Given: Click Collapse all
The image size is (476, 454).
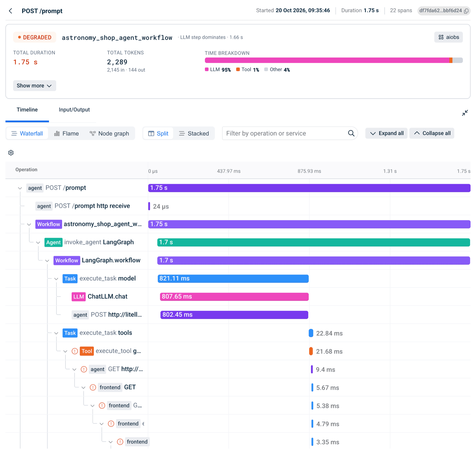Looking at the screenshot, I should coord(432,133).
